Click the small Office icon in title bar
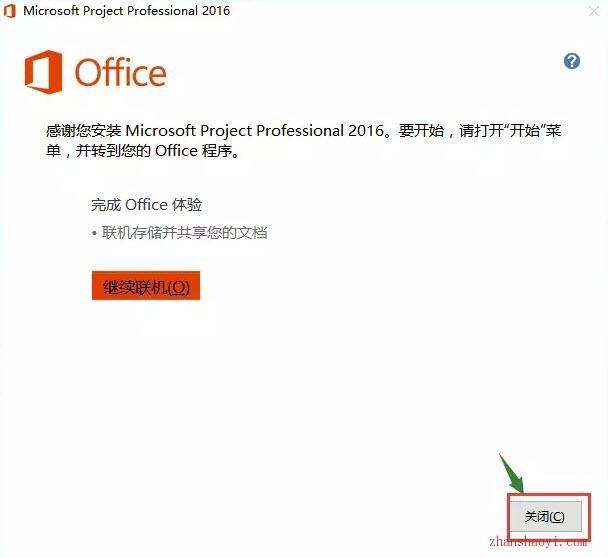This screenshot has width=608, height=558. pyautogui.click(x=10, y=11)
